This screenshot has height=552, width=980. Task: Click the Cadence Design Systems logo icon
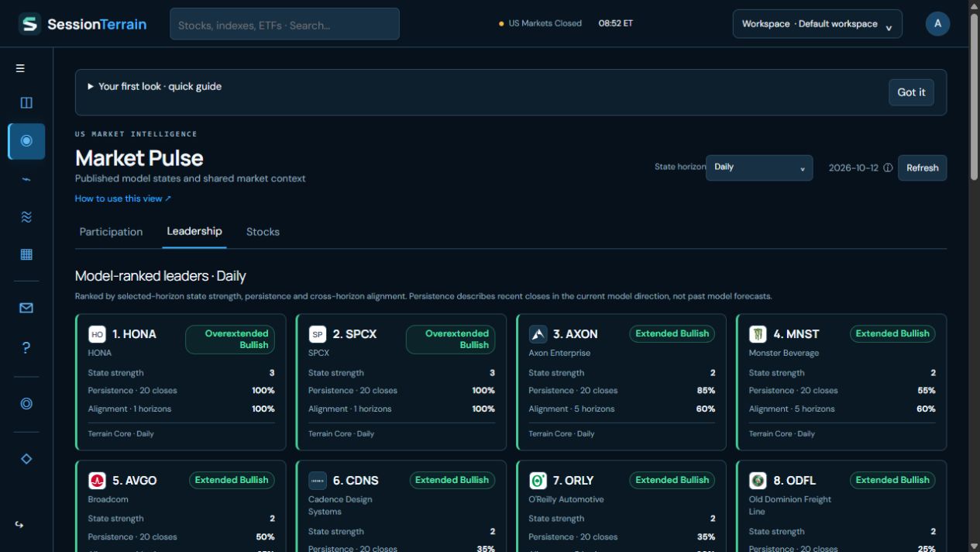317,481
